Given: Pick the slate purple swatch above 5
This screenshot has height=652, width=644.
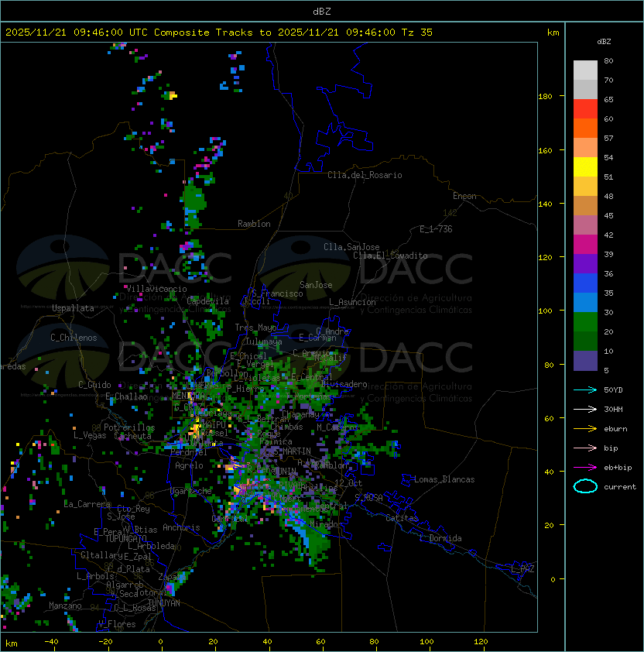Looking at the screenshot, I should click(585, 361).
